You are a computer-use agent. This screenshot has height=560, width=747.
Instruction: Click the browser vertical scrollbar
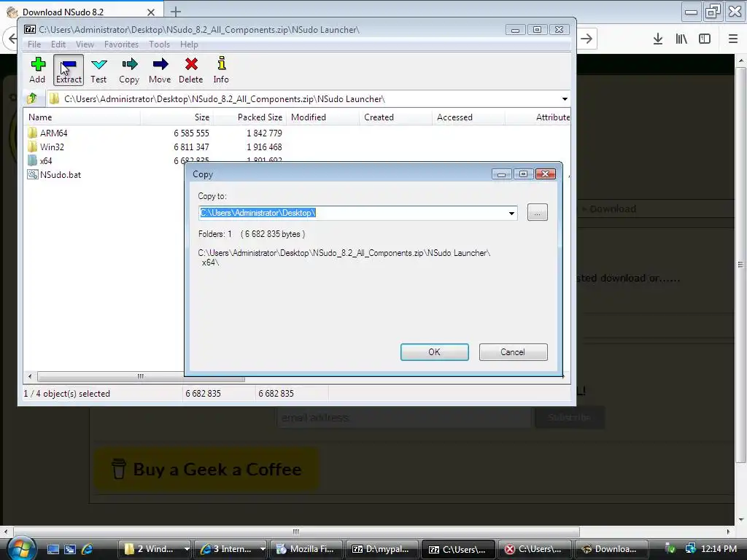741,264
